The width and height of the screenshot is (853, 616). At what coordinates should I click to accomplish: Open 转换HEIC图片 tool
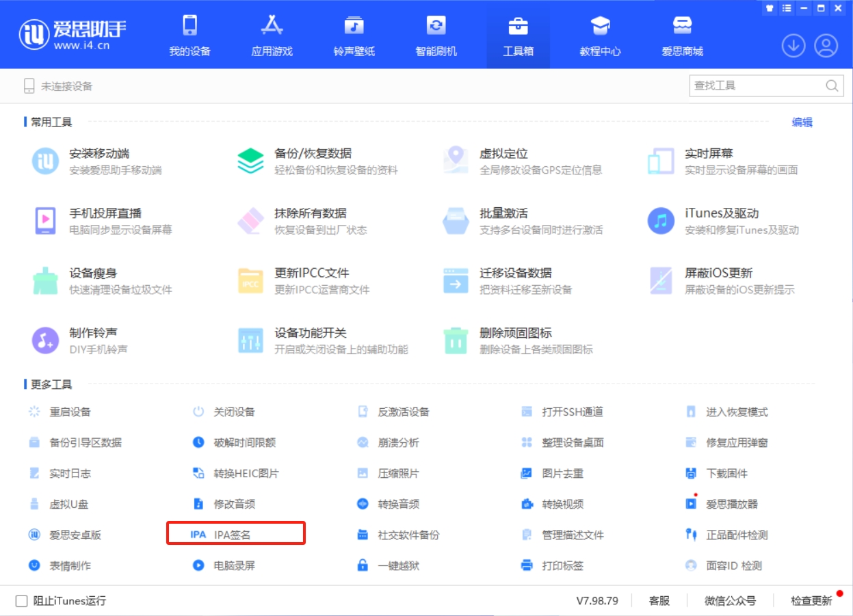click(236, 474)
